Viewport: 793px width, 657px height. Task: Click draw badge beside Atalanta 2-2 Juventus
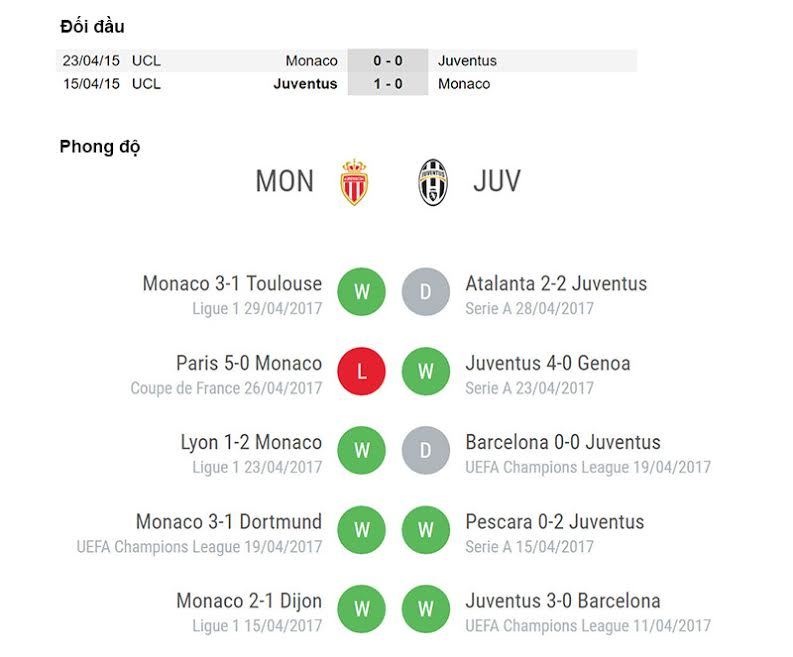click(426, 292)
